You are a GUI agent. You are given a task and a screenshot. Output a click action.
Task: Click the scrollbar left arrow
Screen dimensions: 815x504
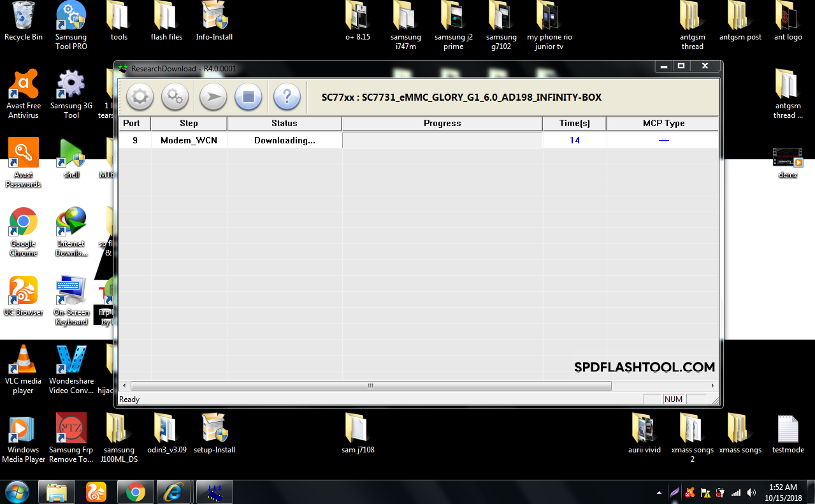pos(124,386)
